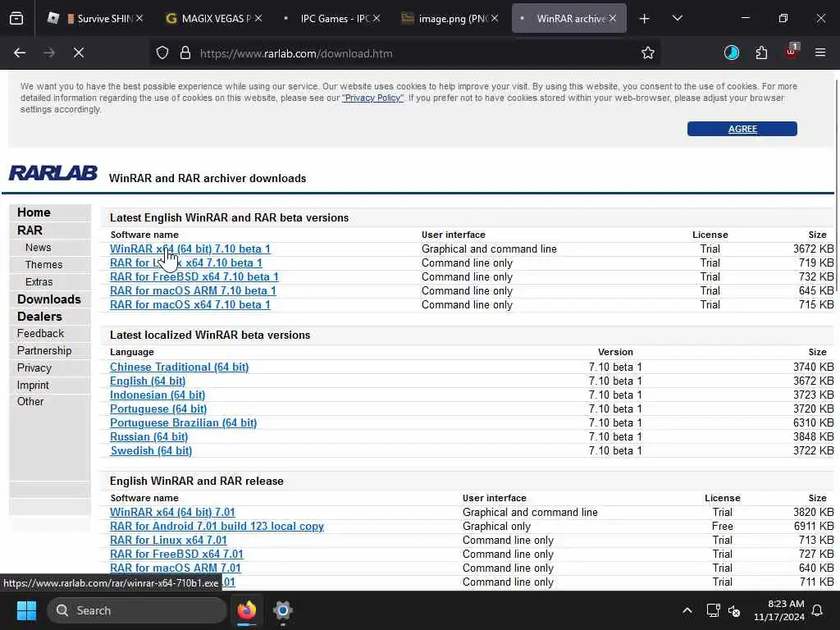Open the Privacy Policy link
Viewport: 840px width, 630px height.
(x=373, y=98)
